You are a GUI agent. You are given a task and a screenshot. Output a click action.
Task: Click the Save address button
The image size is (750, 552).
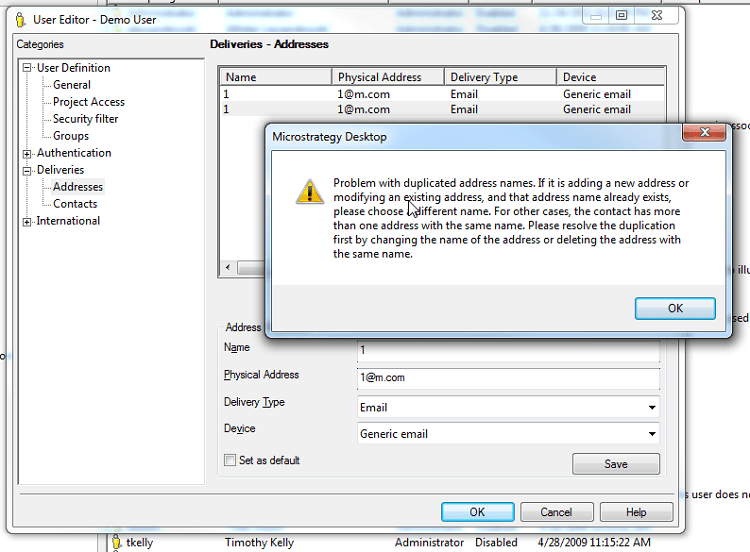(616, 464)
